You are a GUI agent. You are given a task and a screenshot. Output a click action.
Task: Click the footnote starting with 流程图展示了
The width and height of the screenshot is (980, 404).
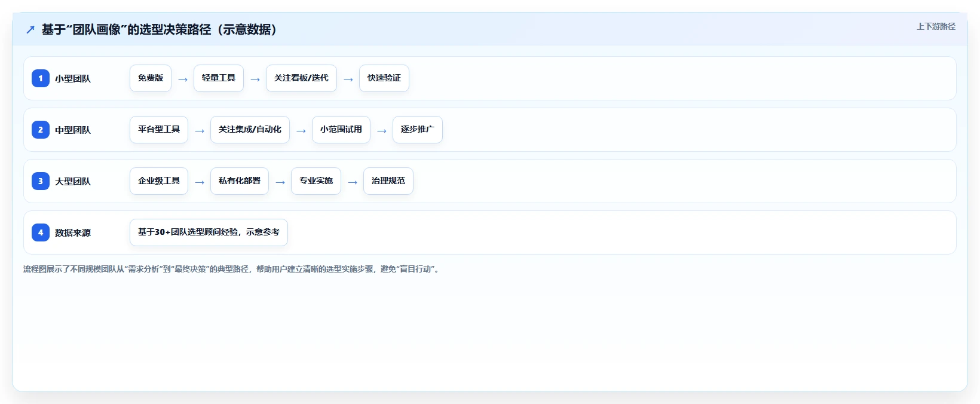[x=232, y=270]
